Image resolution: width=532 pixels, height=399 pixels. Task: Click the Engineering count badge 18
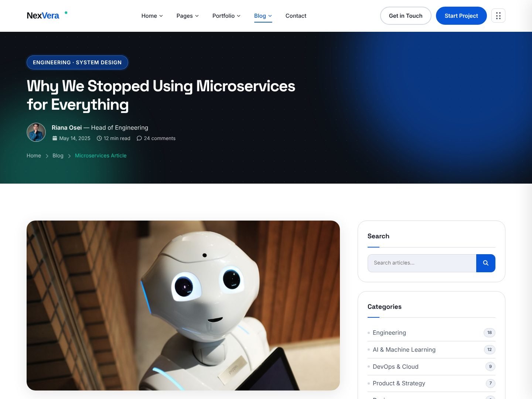[x=490, y=332]
